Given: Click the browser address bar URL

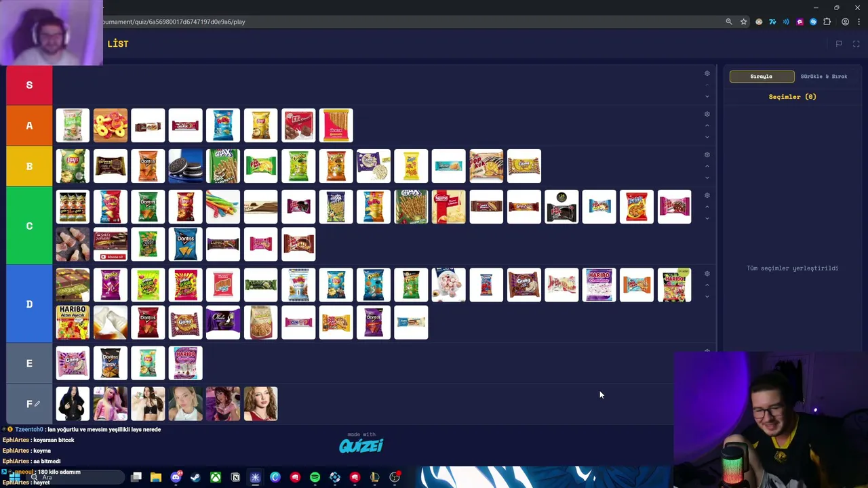Looking at the screenshot, I should [174, 22].
